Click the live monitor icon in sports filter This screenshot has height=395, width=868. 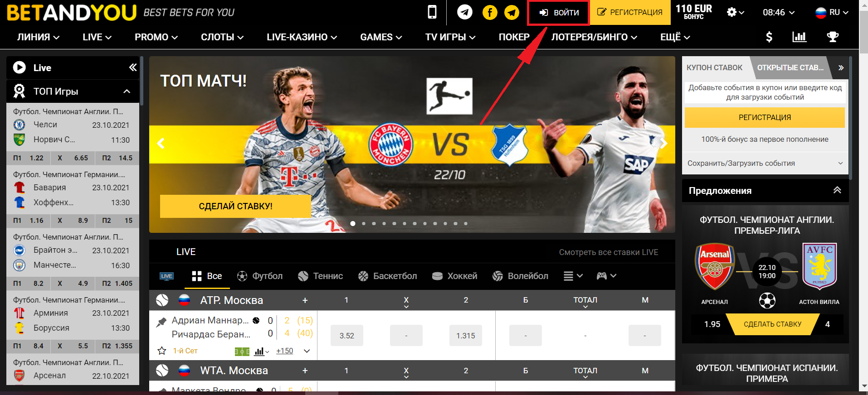(166, 276)
